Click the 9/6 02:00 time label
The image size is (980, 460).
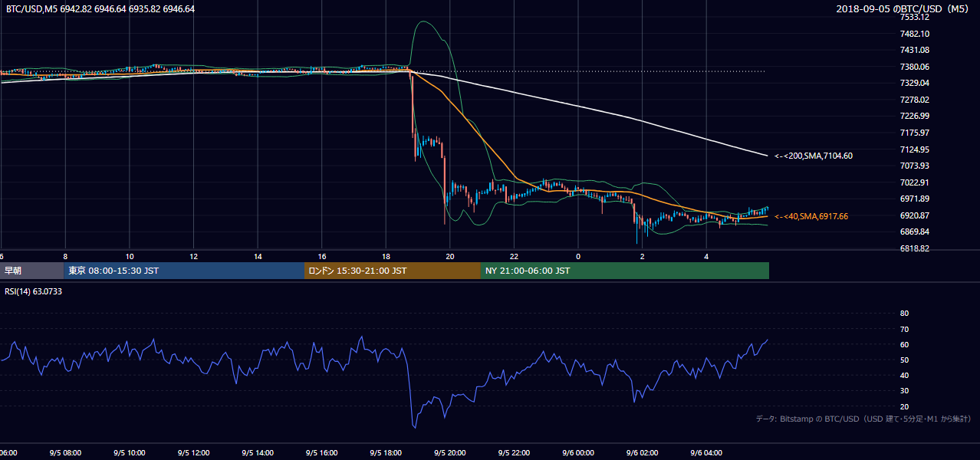[x=643, y=453]
